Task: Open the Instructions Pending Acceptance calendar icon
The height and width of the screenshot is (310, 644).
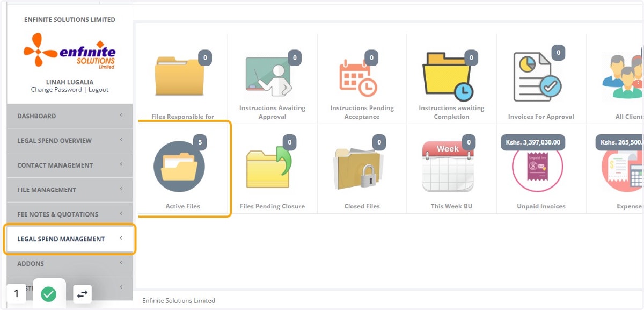Action: [358, 78]
